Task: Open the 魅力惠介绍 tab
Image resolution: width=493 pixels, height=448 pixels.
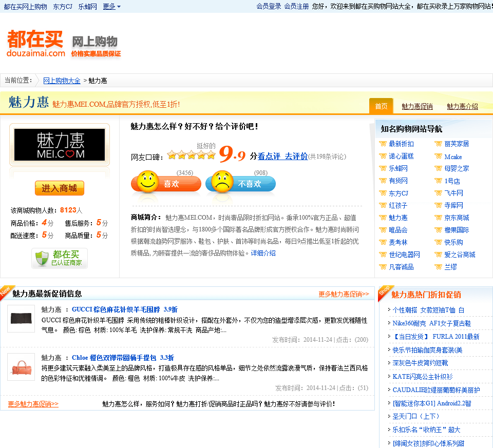Action: coord(463,107)
